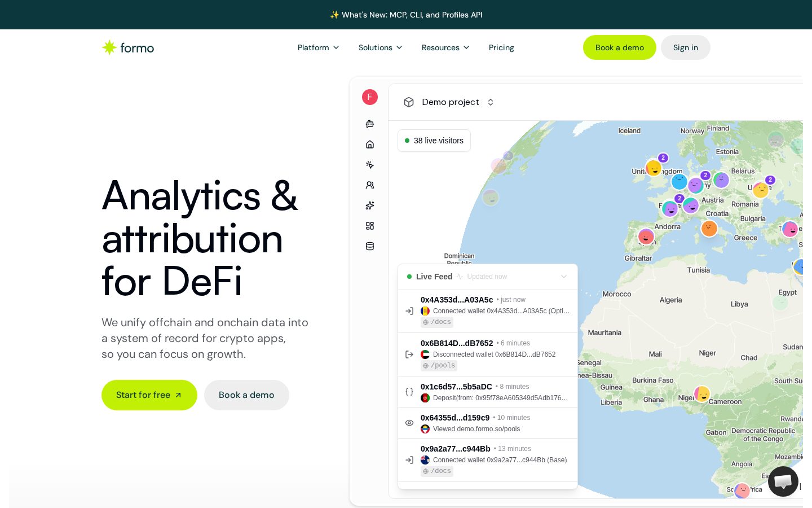The image size is (812, 508).
Task: Click the Libya label on the map
Action: click(x=739, y=304)
